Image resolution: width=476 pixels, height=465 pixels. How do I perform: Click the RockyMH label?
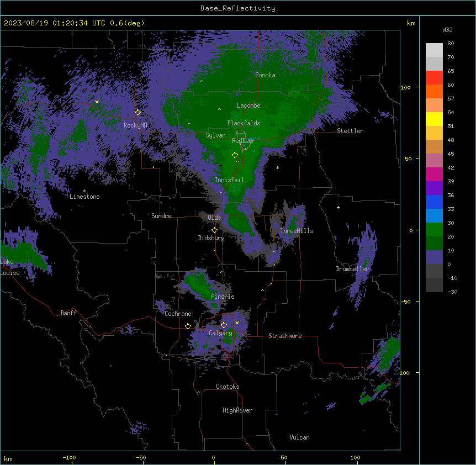click(135, 125)
